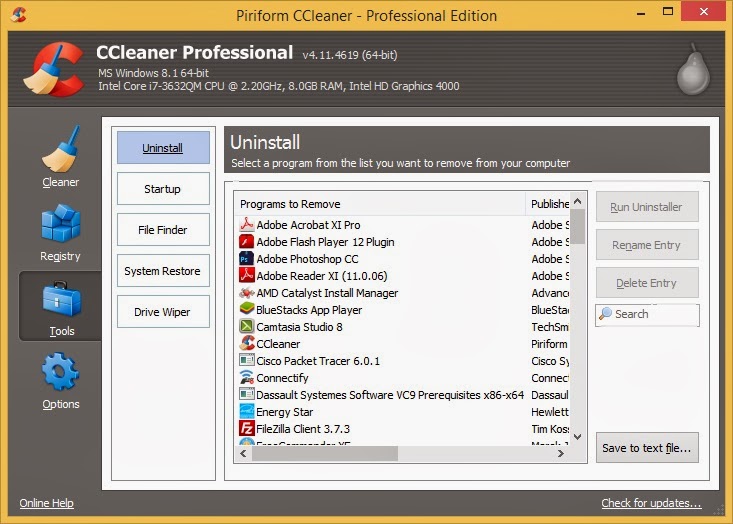
Task: Click "Hewlett" publisher cell
Action: [x=550, y=412]
